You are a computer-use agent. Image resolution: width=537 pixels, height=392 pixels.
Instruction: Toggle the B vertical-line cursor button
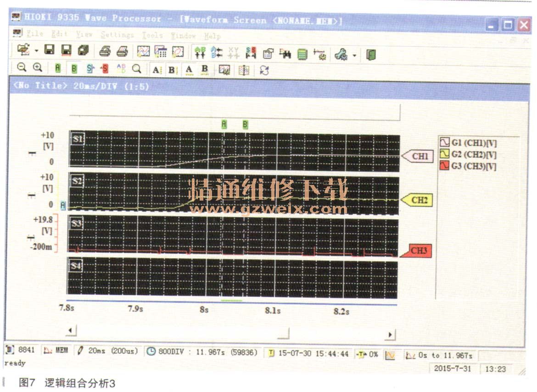(x=172, y=70)
